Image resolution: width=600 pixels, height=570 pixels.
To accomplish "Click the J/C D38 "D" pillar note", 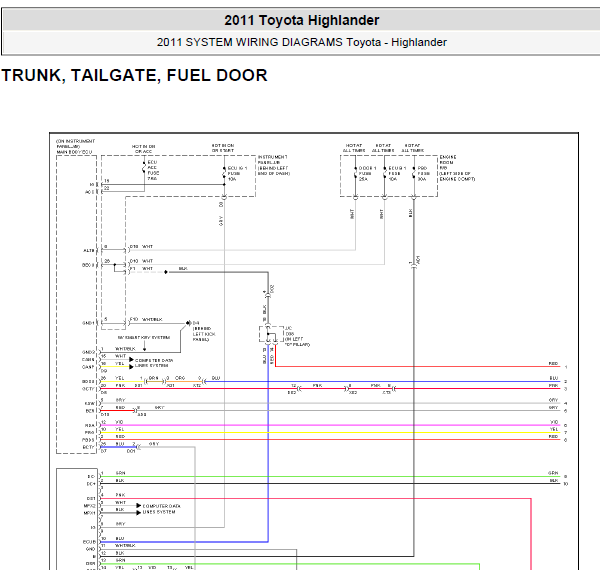I will [297, 336].
